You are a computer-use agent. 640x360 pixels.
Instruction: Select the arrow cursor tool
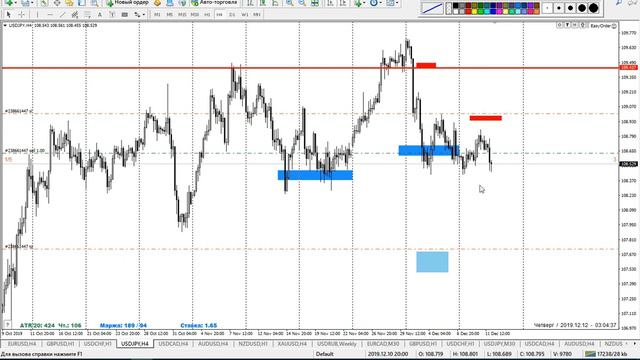point(9,15)
